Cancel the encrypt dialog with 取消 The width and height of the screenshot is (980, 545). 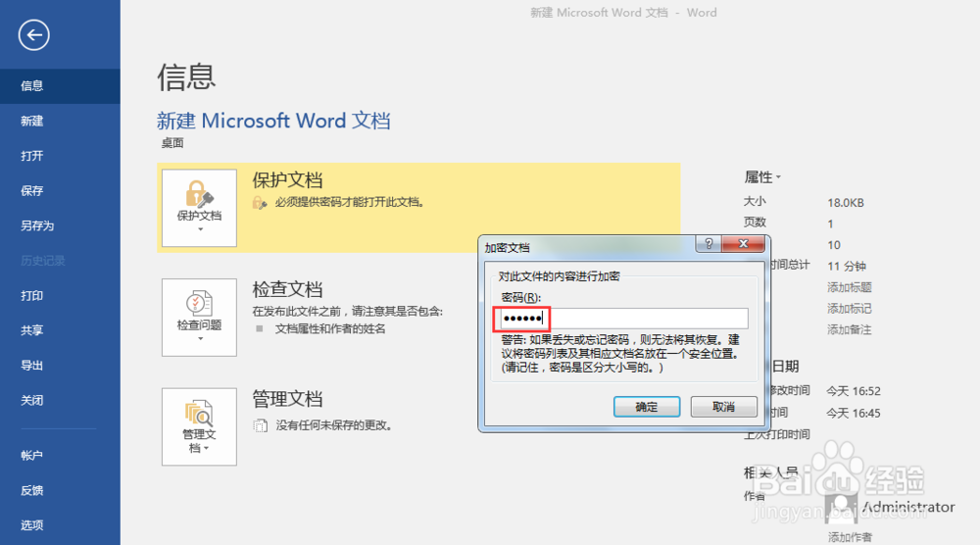point(724,407)
